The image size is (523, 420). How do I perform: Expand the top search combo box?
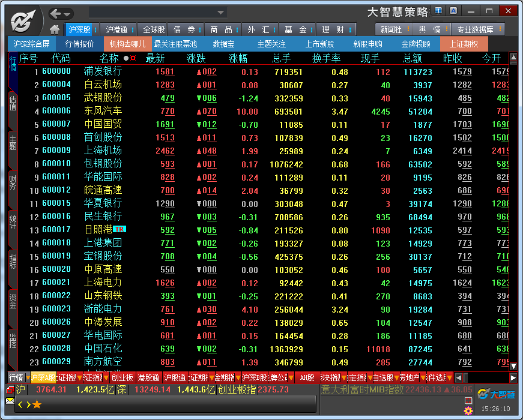click(x=220, y=13)
